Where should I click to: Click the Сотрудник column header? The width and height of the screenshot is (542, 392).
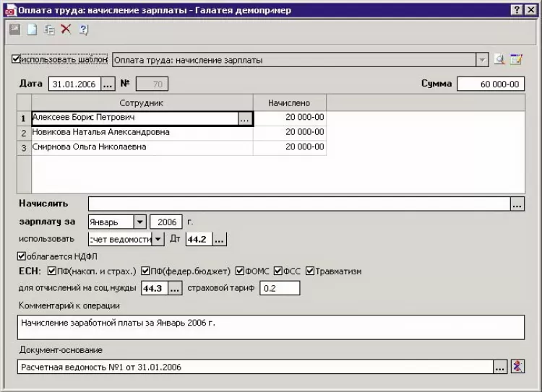click(x=142, y=103)
